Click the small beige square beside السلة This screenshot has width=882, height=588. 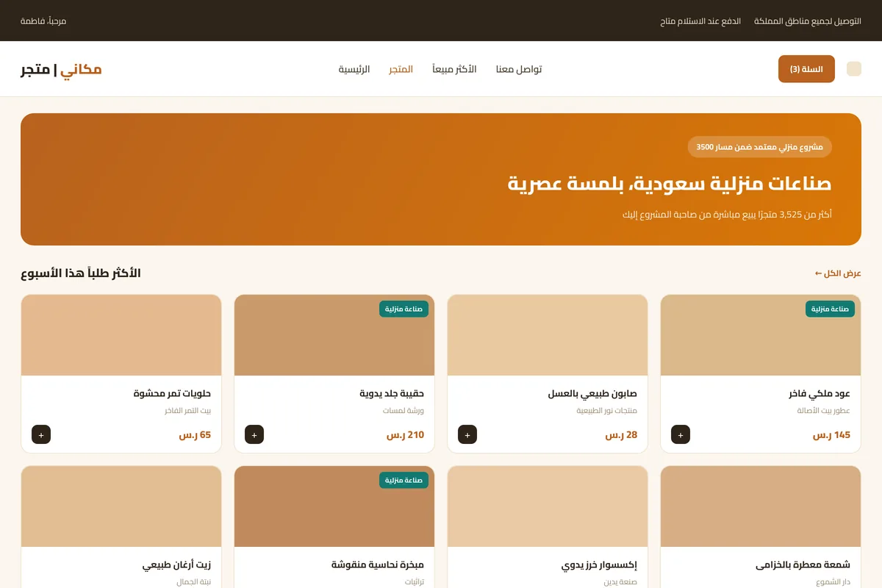pos(854,69)
